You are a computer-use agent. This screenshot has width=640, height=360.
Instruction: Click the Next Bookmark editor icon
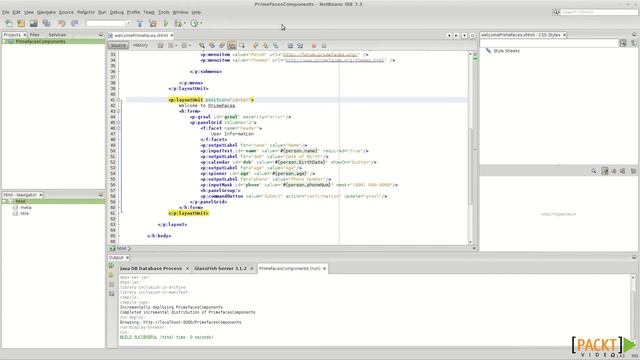coord(266,46)
